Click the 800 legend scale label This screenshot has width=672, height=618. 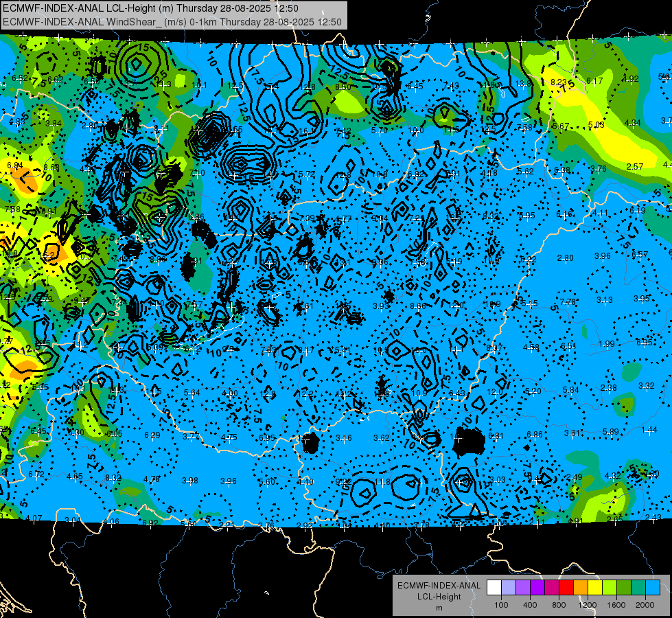[559, 605]
